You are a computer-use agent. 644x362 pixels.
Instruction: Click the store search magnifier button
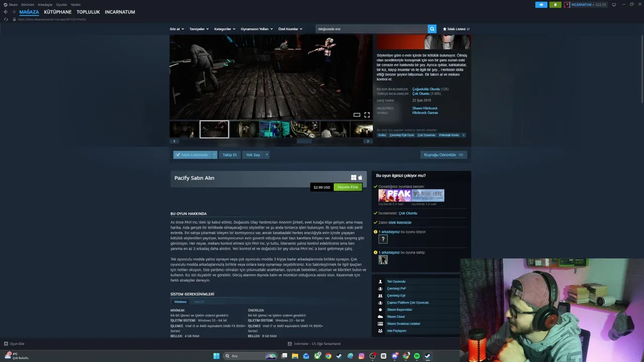(432, 29)
